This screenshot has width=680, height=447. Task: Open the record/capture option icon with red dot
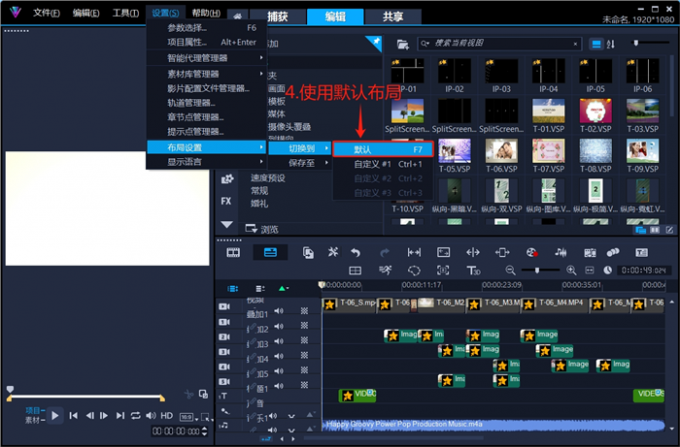coord(532,252)
